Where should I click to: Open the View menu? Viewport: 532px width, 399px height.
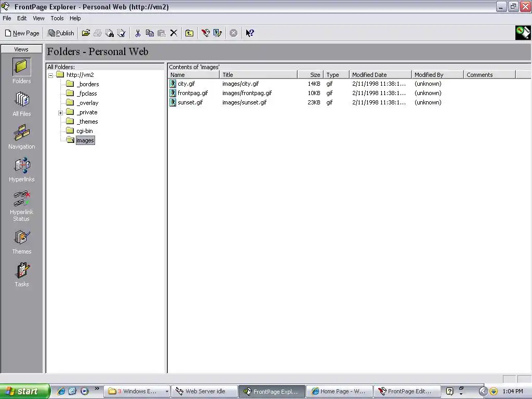coord(38,18)
